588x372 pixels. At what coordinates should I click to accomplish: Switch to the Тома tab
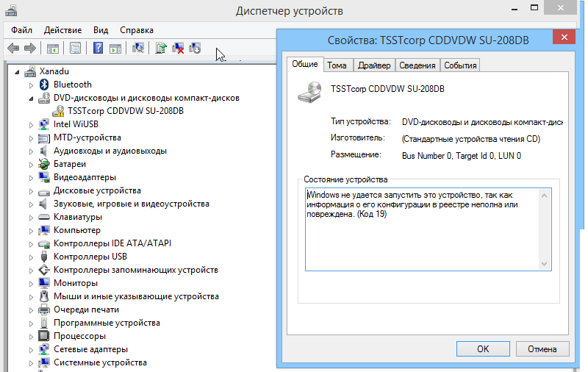(x=337, y=65)
